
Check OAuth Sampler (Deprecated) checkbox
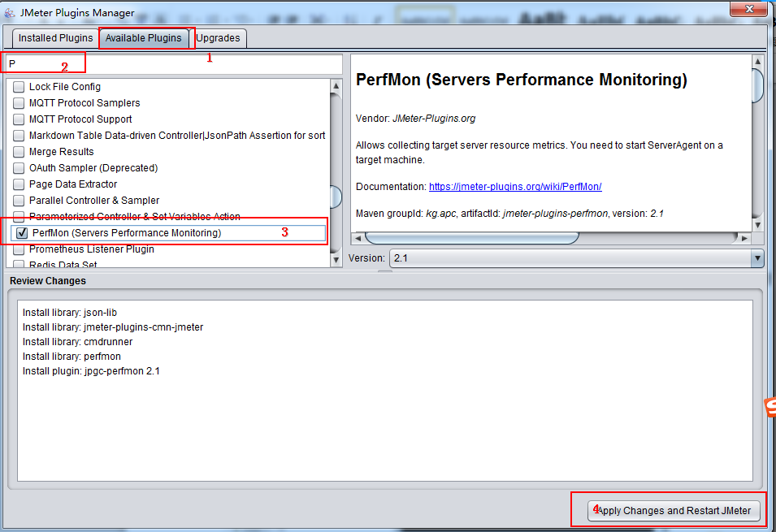(19, 168)
